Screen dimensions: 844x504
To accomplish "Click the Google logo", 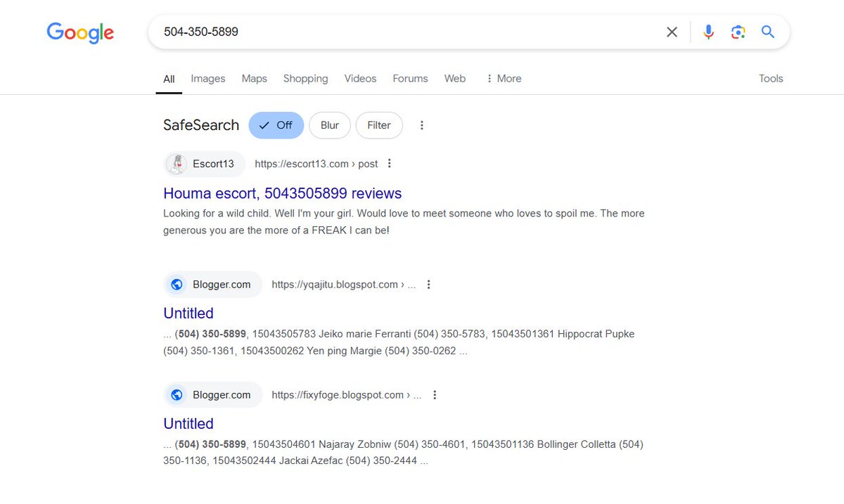I will pyautogui.click(x=80, y=32).
